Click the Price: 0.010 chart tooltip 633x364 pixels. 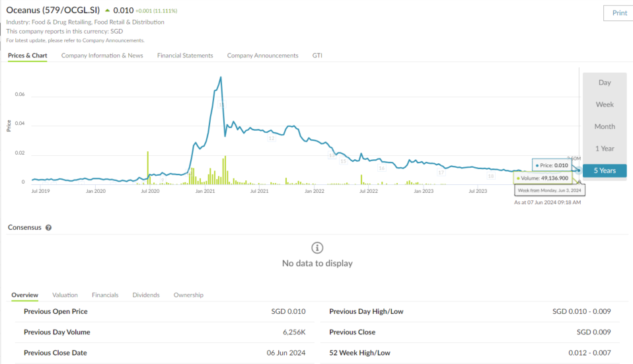click(552, 165)
